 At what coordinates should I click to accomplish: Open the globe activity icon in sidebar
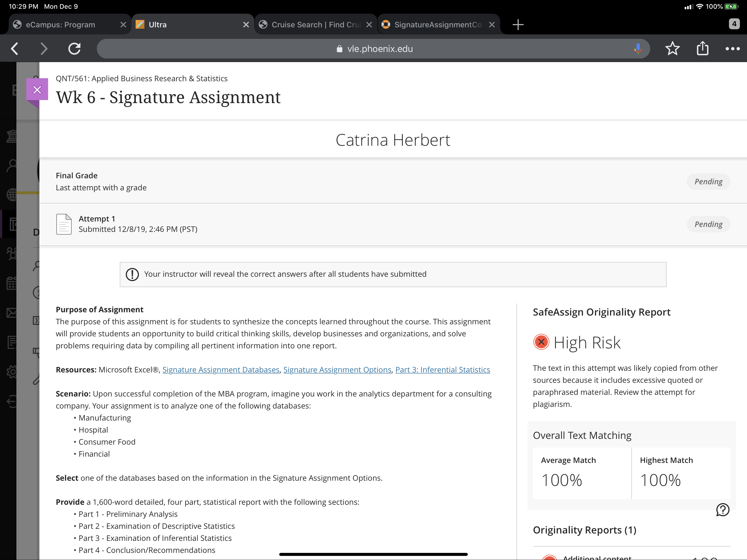click(11, 194)
